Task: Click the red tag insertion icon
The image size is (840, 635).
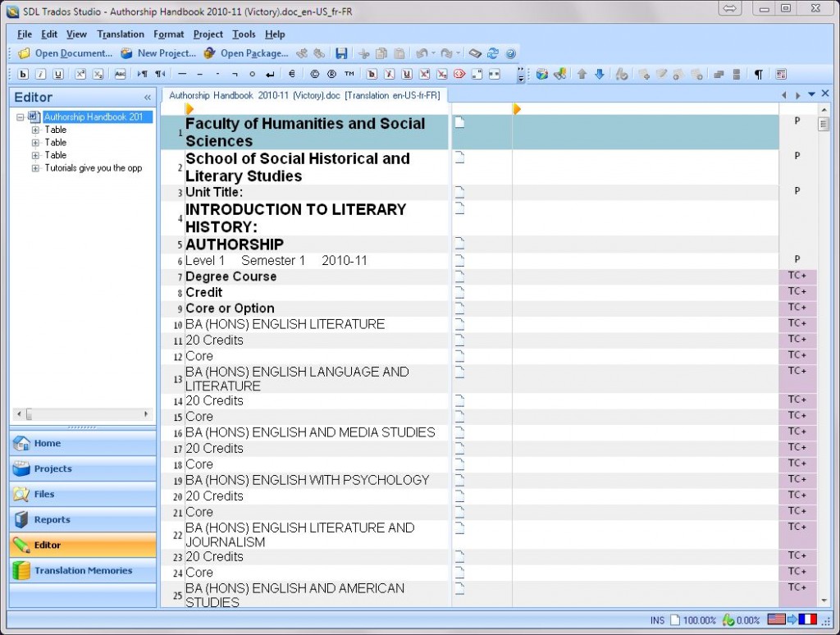Action: [x=459, y=75]
